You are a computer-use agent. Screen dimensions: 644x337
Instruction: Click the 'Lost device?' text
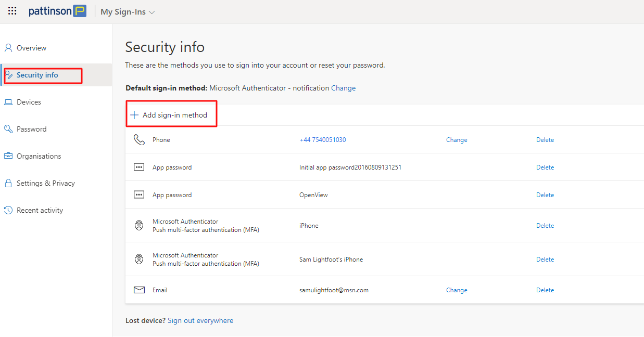(145, 320)
